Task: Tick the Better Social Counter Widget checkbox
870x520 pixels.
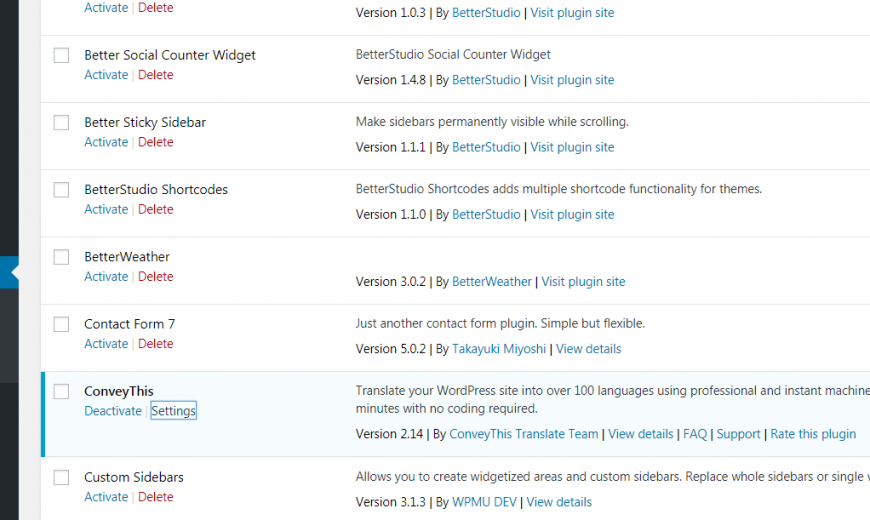Action: pos(61,55)
